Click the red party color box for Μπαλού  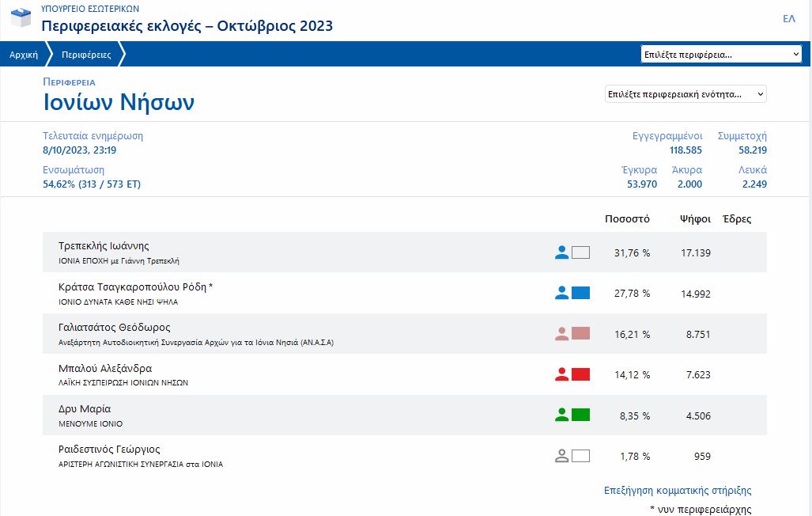click(580, 374)
